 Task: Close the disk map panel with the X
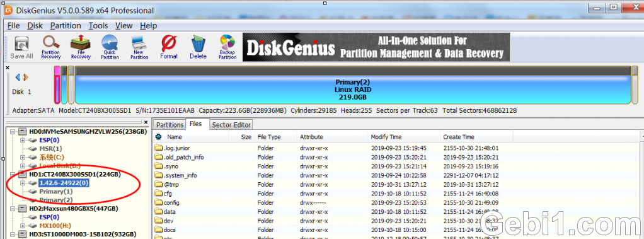pos(8,67)
